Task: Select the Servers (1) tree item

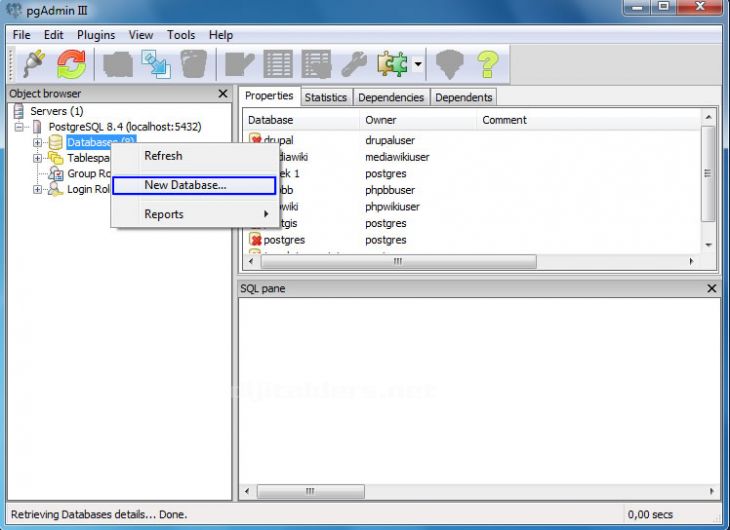Action: (x=57, y=111)
